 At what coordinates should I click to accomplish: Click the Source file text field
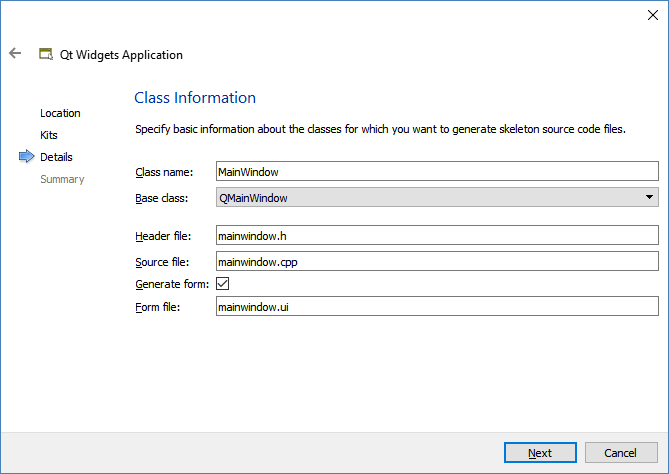[x=437, y=262]
